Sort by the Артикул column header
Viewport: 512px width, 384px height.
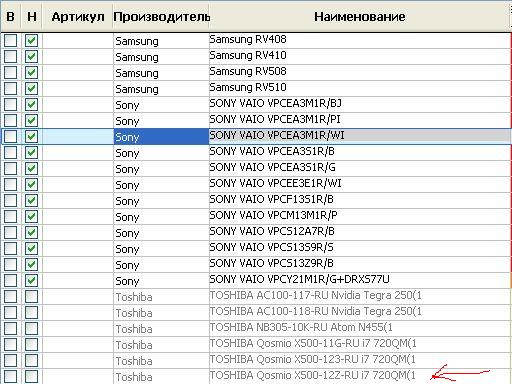[78, 16]
